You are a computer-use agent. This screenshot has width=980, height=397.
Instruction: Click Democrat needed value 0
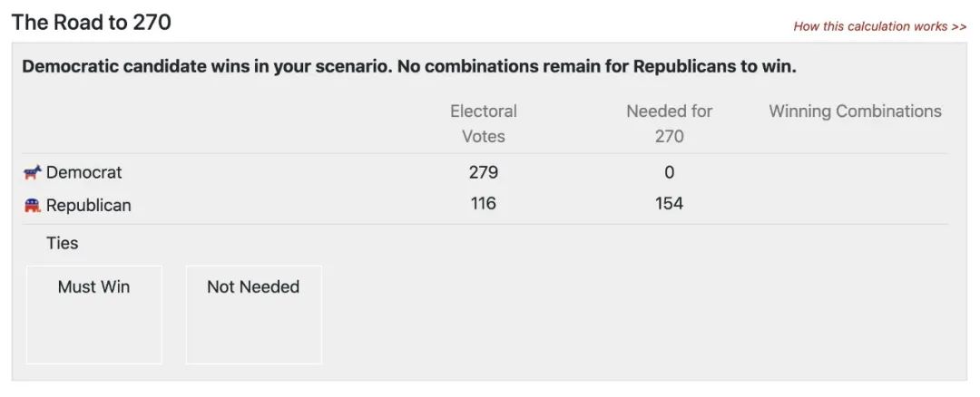pos(670,172)
